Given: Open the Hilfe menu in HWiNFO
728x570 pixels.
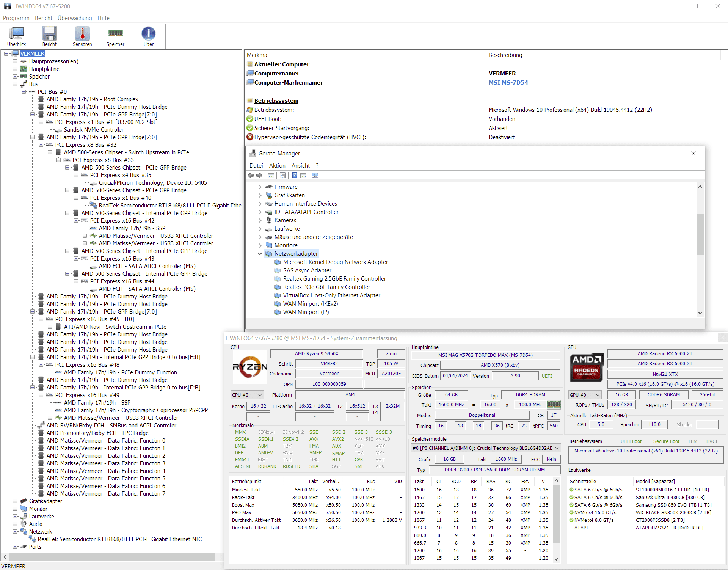Looking at the screenshot, I should 103,18.
